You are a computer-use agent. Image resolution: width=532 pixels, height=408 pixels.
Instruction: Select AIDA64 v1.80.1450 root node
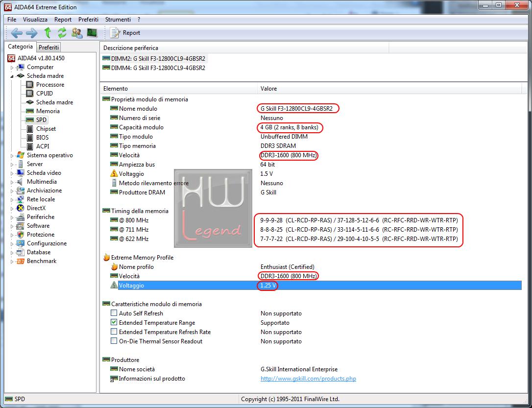coord(36,58)
